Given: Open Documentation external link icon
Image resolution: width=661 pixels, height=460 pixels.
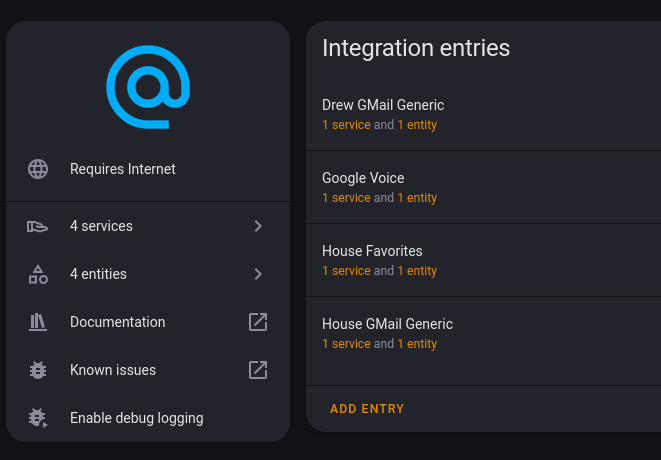Looking at the screenshot, I should (x=258, y=322).
